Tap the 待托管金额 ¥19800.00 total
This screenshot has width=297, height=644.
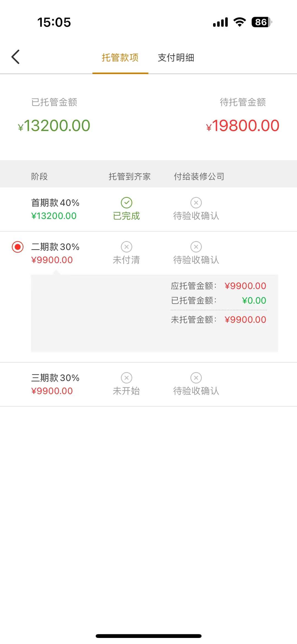point(243,126)
